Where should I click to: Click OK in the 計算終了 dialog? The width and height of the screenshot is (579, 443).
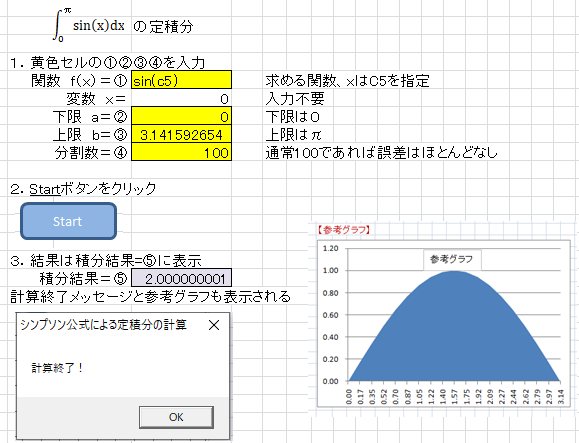tap(176, 417)
